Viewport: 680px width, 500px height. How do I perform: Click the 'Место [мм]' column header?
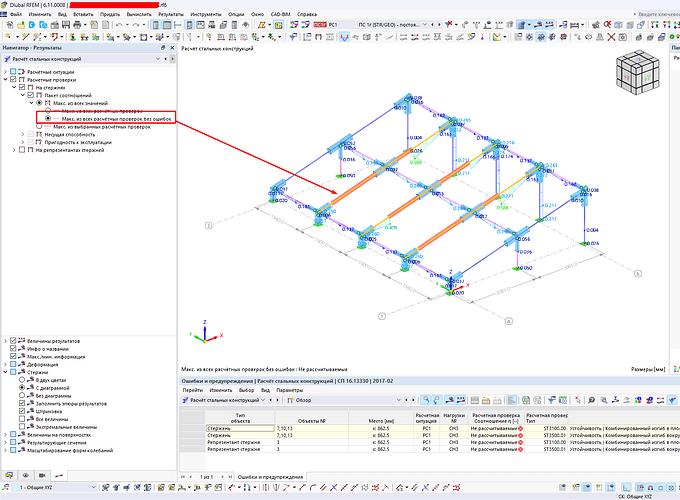381,418
